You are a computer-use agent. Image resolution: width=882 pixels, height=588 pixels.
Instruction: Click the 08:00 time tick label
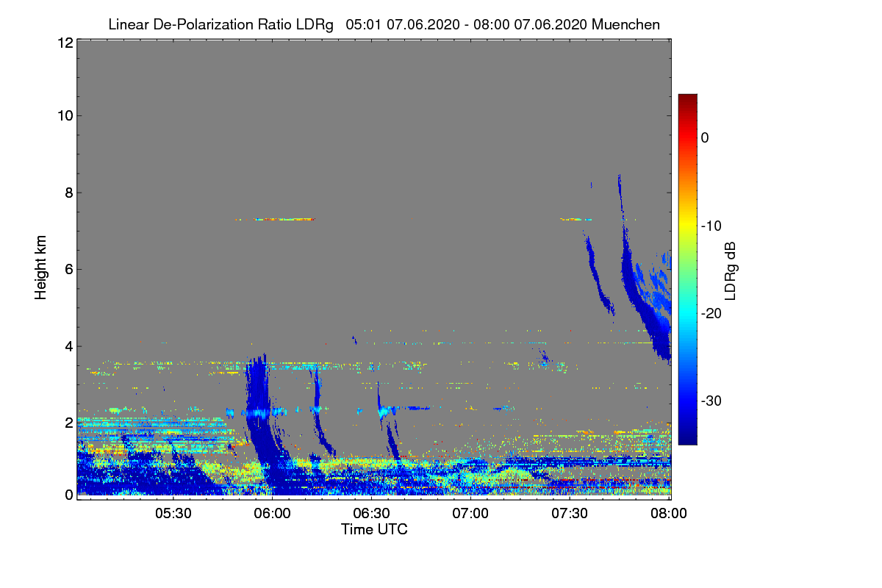(x=669, y=513)
